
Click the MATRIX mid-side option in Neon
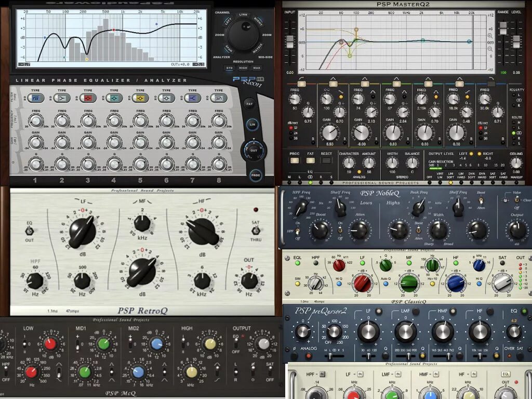pos(258,48)
